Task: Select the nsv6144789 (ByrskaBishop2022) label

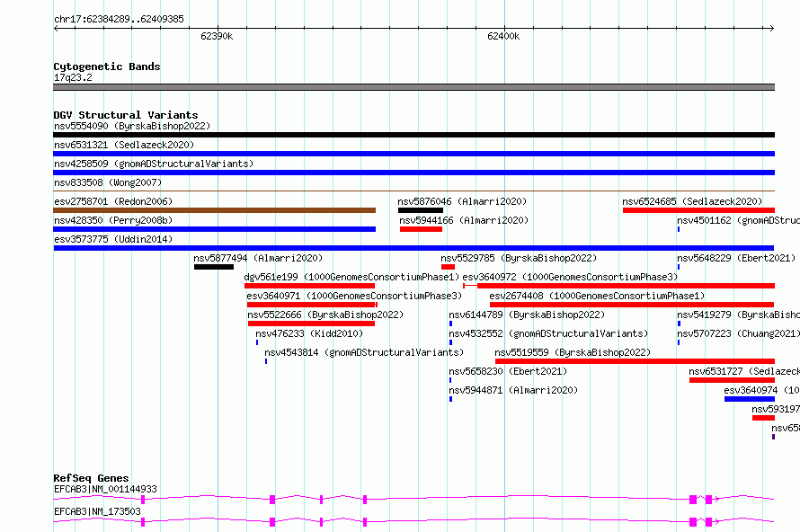Action: click(527, 315)
